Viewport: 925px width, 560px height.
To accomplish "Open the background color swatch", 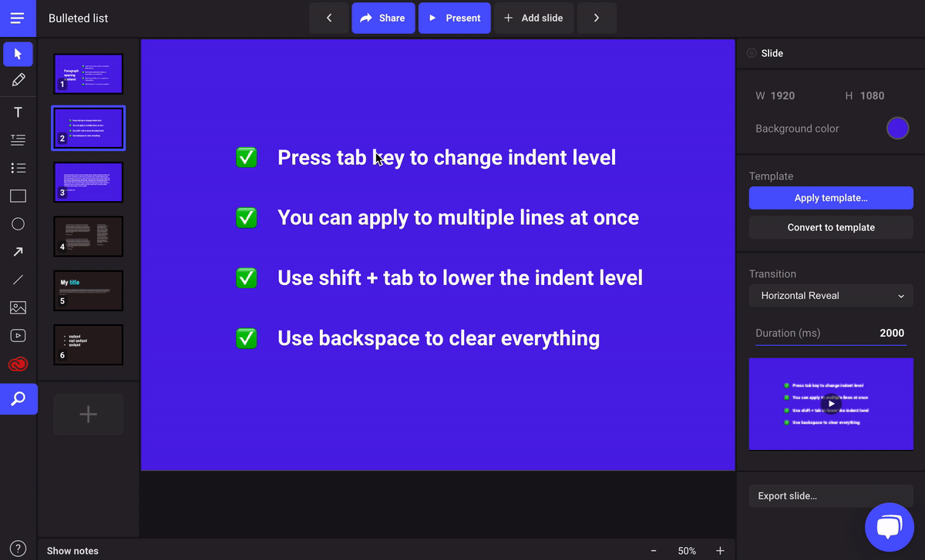I will coord(897,129).
